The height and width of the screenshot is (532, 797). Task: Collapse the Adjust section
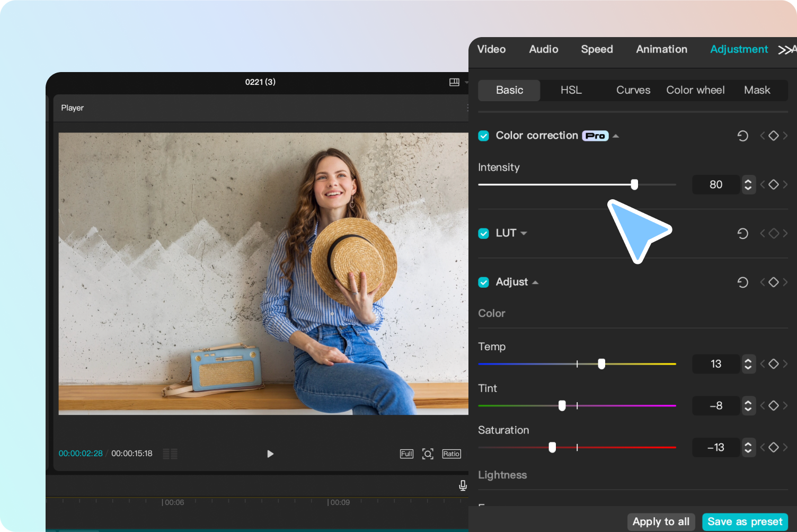[x=535, y=282]
